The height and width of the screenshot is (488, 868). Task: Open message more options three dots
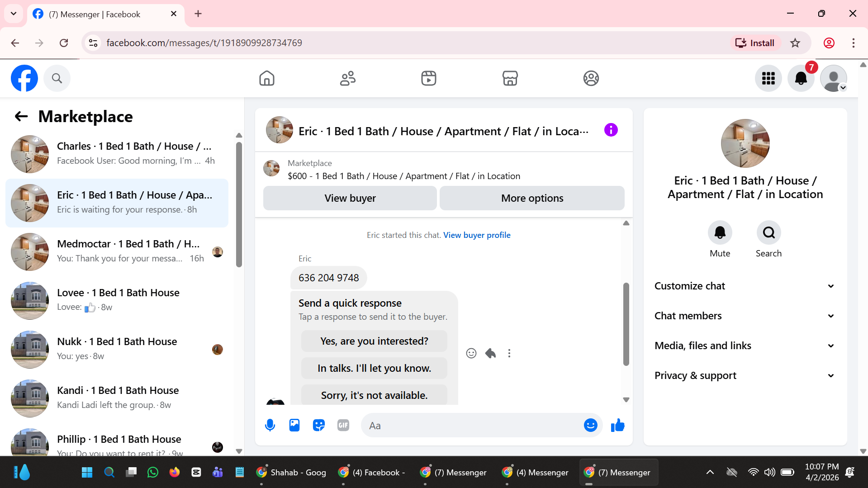[x=509, y=353]
